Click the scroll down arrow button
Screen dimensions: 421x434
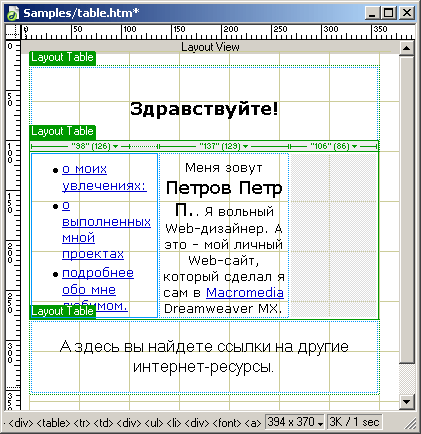coord(406,401)
